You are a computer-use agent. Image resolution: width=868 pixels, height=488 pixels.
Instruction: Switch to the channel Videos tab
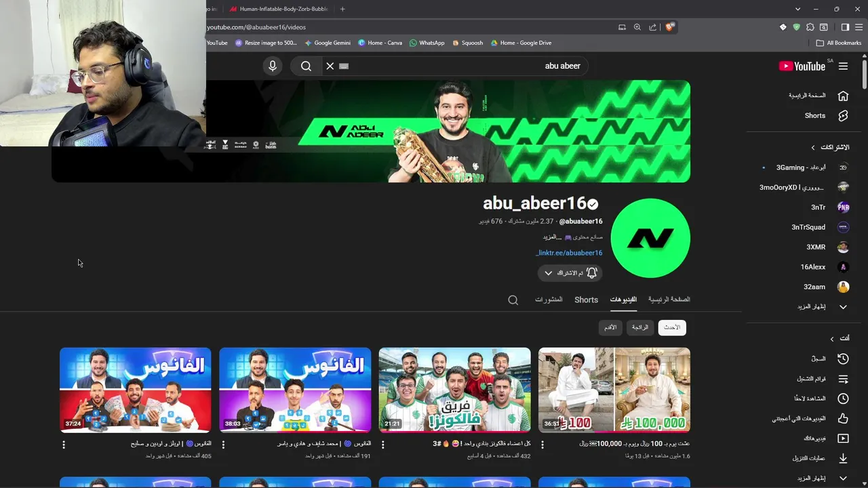(x=623, y=299)
